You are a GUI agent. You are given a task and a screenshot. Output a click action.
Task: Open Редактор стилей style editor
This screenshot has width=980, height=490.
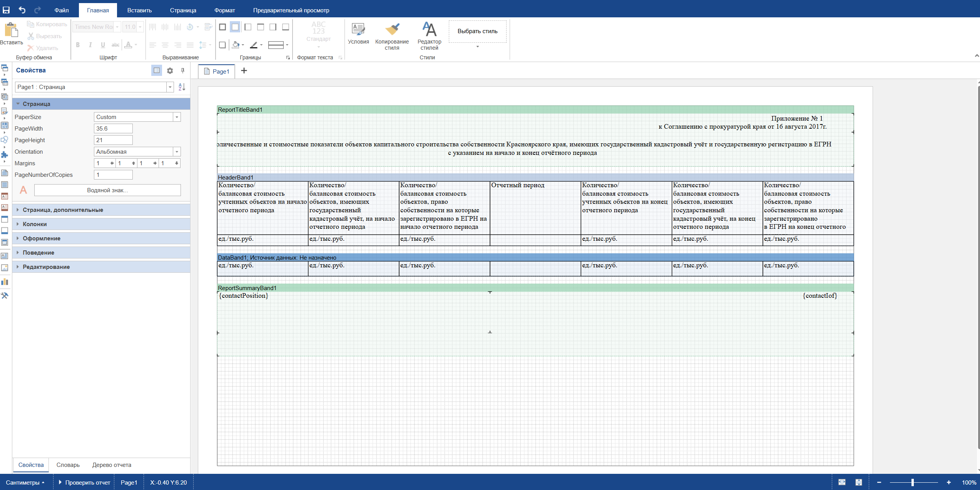[429, 36]
